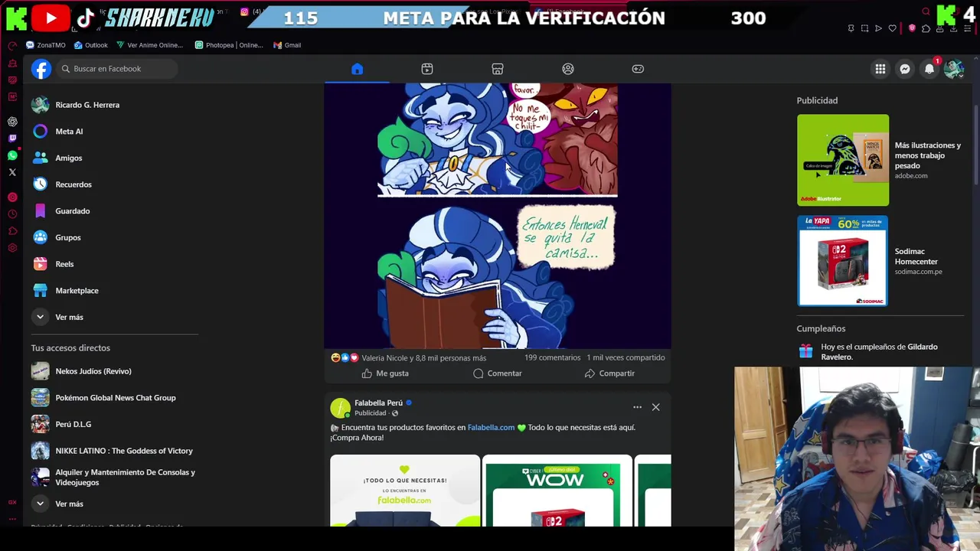Open Ver Anime Online bookmark
980x551 pixels.
coord(150,45)
